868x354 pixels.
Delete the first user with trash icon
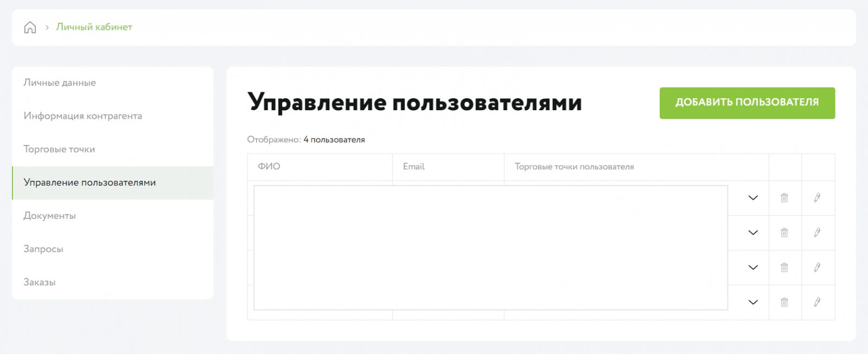click(x=784, y=198)
